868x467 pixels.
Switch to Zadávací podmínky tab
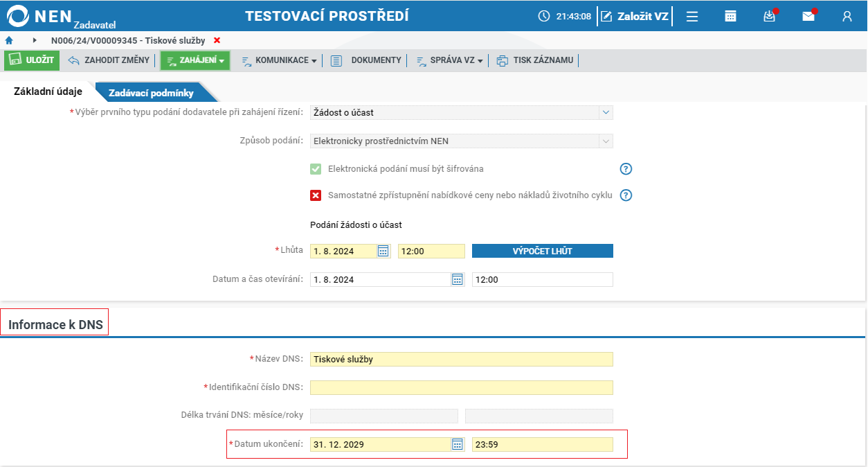[x=151, y=93]
